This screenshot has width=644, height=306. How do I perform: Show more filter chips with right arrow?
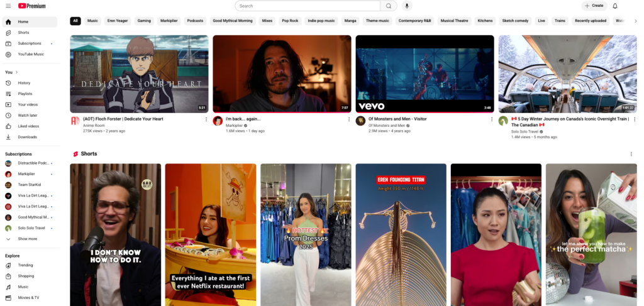pyautogui.click(x=636, y=21)
